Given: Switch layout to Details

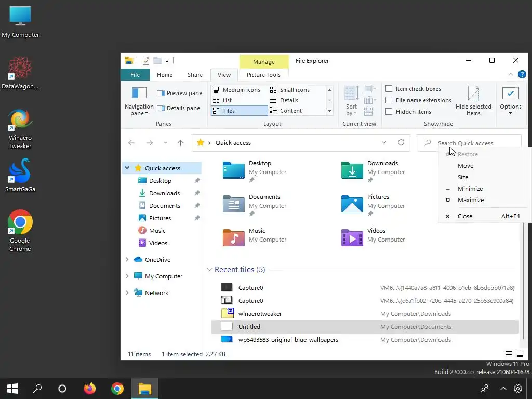Looking at the screenshot, I should pos(284,100).
